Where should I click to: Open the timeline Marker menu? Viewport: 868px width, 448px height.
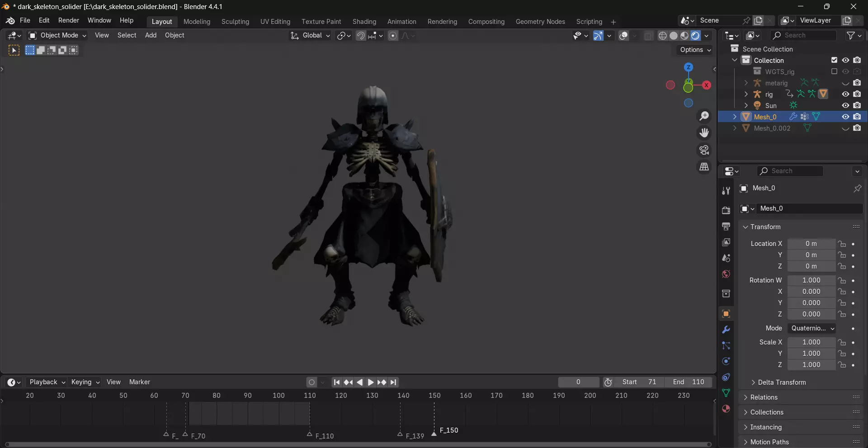point(140,382)
